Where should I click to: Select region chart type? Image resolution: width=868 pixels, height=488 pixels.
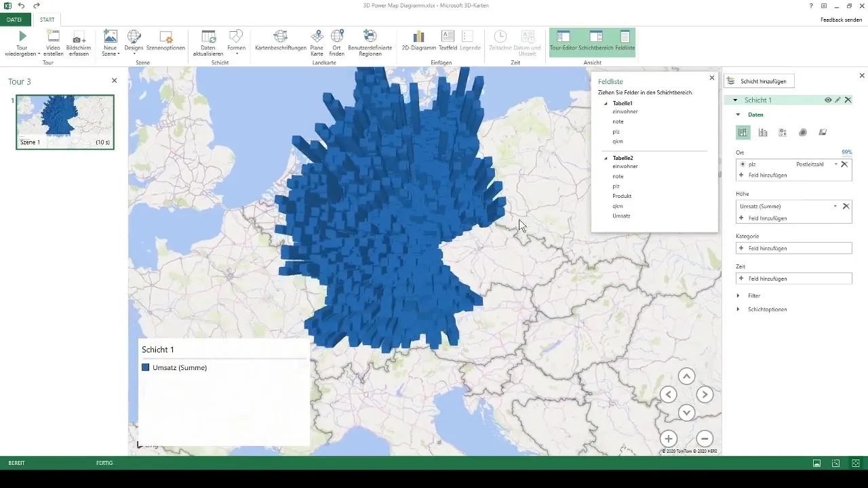pos(823,133)
